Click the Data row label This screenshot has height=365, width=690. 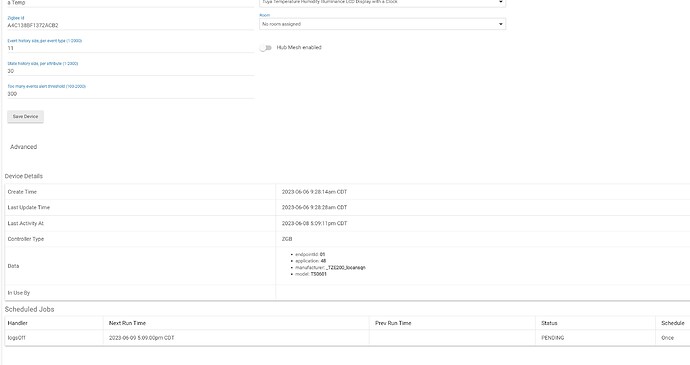[13, 266]
